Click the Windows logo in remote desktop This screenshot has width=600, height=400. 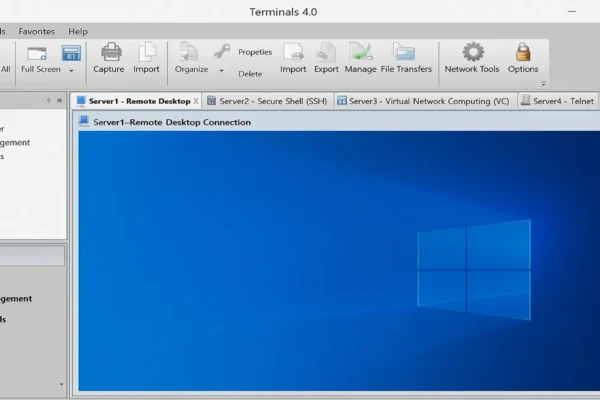[474, 270]
